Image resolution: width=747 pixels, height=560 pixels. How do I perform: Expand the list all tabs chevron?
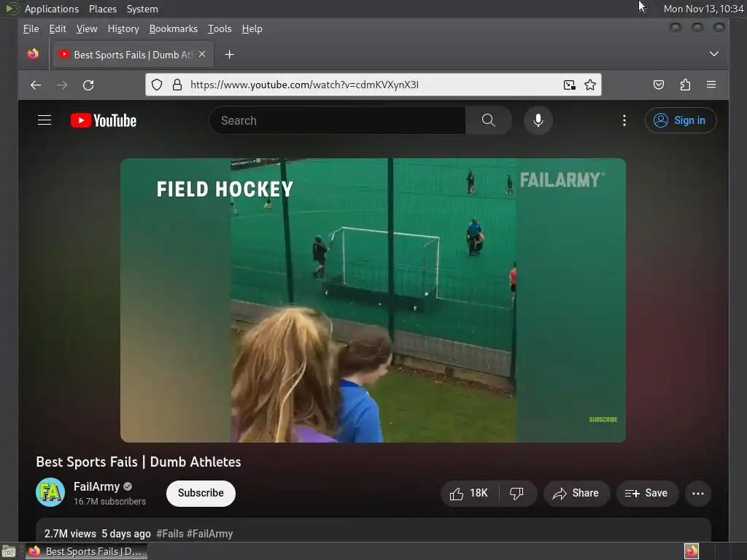(x=713, y=54)
